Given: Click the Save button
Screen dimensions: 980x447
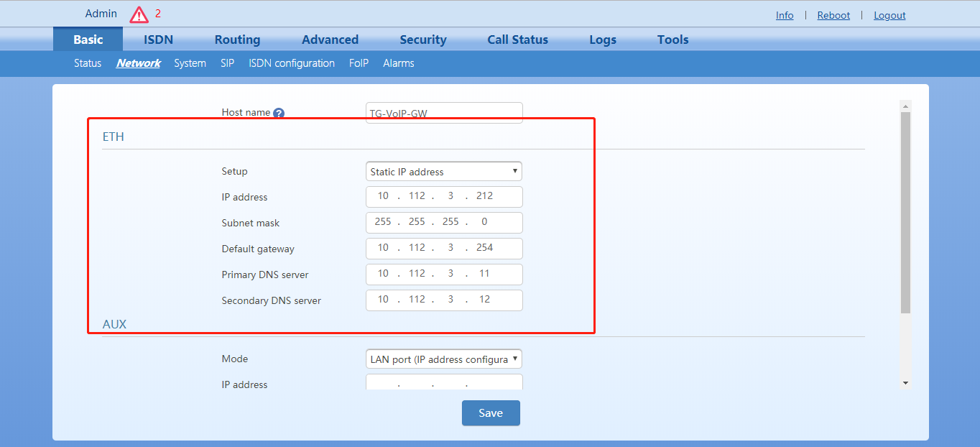Looking at the screenshot, I should [491, 413].
